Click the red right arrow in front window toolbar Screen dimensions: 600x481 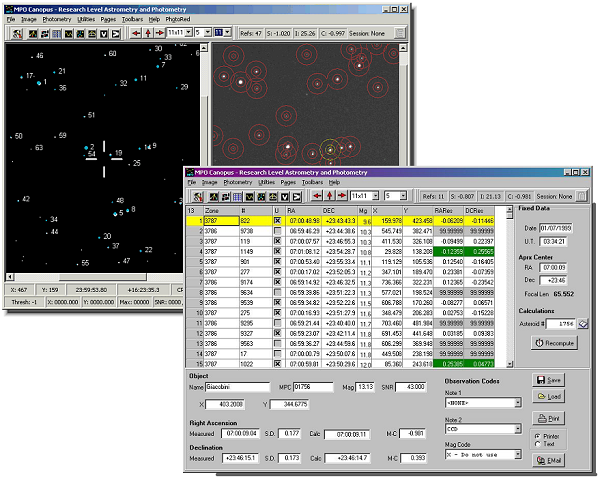pyautogui.click(x=341, y=196)
